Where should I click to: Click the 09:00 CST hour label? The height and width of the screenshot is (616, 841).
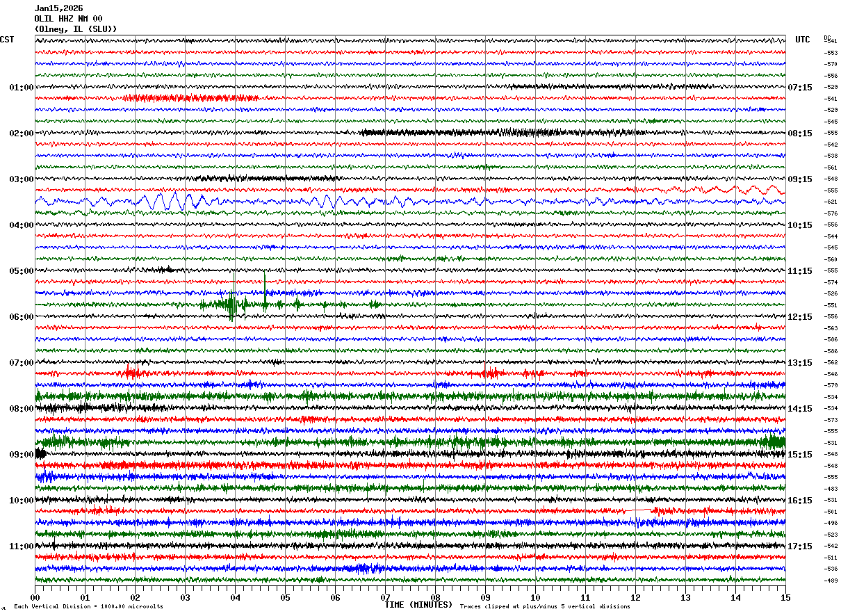21,454
